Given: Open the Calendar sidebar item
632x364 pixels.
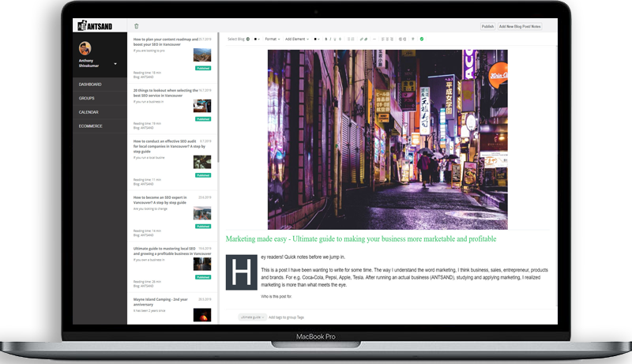Looking at the screenshot, I should coord(88,111).
